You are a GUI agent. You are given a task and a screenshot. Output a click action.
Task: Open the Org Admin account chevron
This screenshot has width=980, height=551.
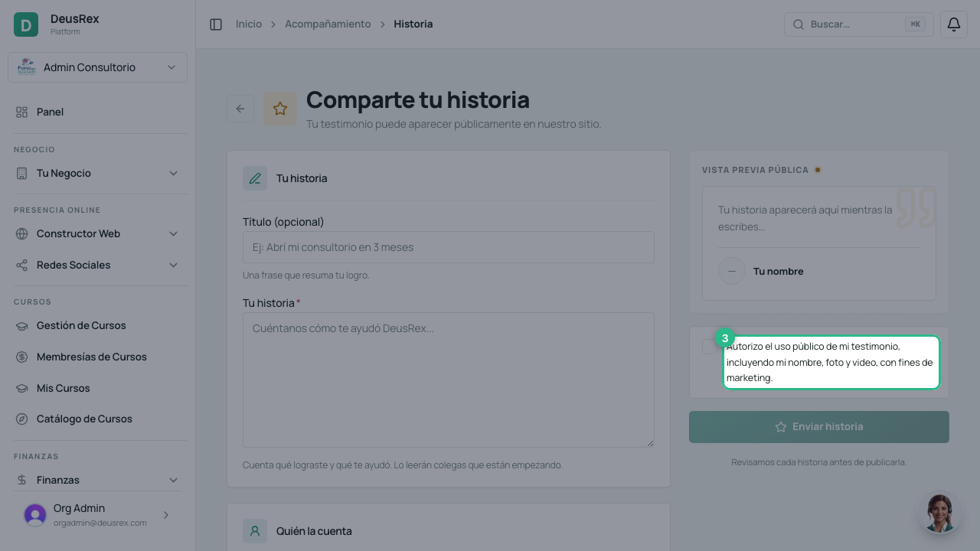tap(166, 515)
